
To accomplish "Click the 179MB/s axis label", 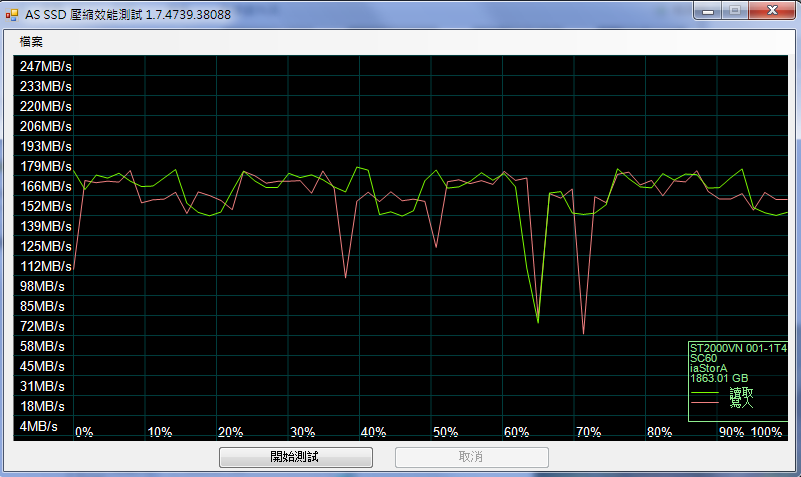I will click(45, 166).
